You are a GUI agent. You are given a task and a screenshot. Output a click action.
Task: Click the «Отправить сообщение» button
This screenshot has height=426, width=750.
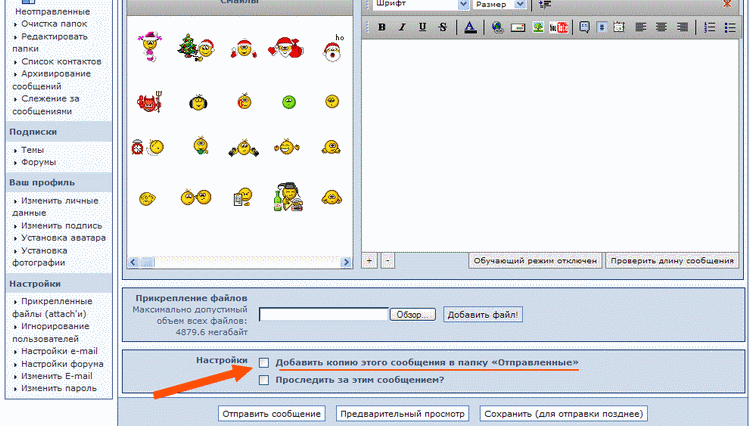click(272, 413)
